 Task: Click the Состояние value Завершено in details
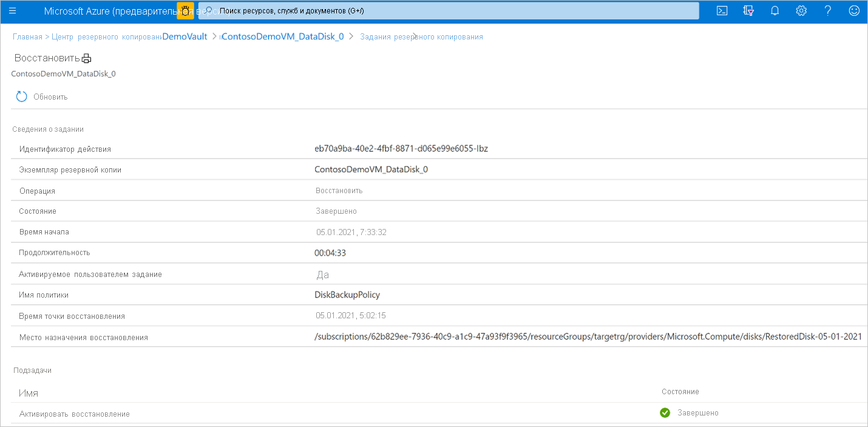click(x=336, y=211)
